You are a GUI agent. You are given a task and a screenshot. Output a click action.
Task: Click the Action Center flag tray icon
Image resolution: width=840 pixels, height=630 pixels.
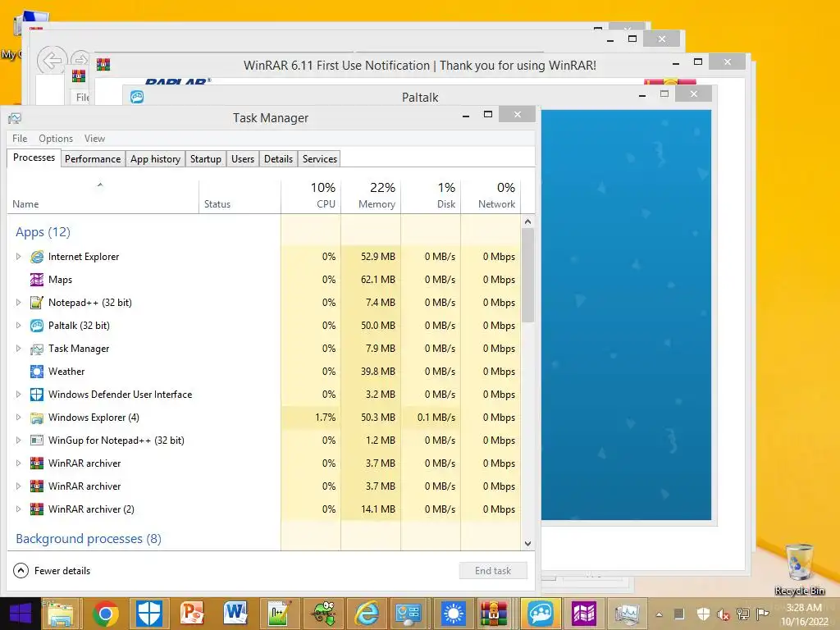tap(762, 614)
